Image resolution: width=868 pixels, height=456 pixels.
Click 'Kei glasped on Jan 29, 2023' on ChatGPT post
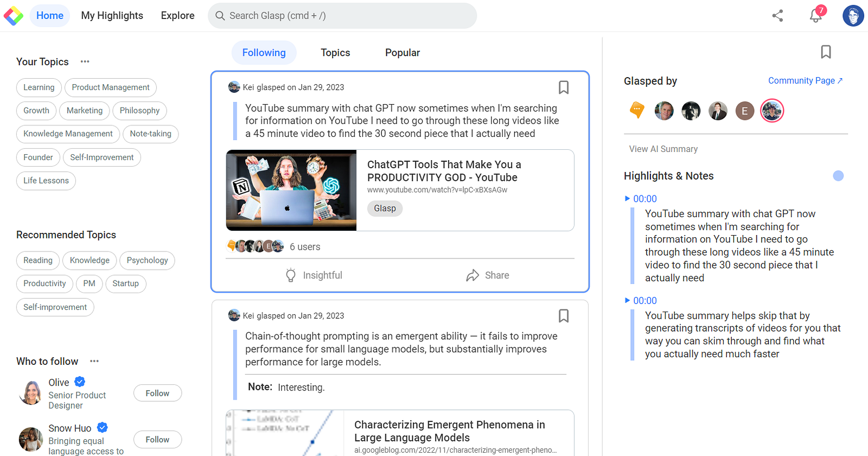click(293, 87)
